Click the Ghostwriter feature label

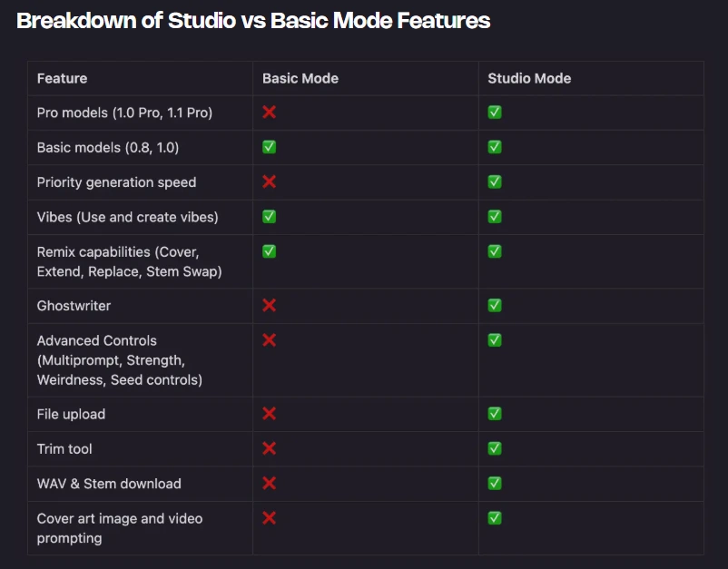(x=74, y=306)
